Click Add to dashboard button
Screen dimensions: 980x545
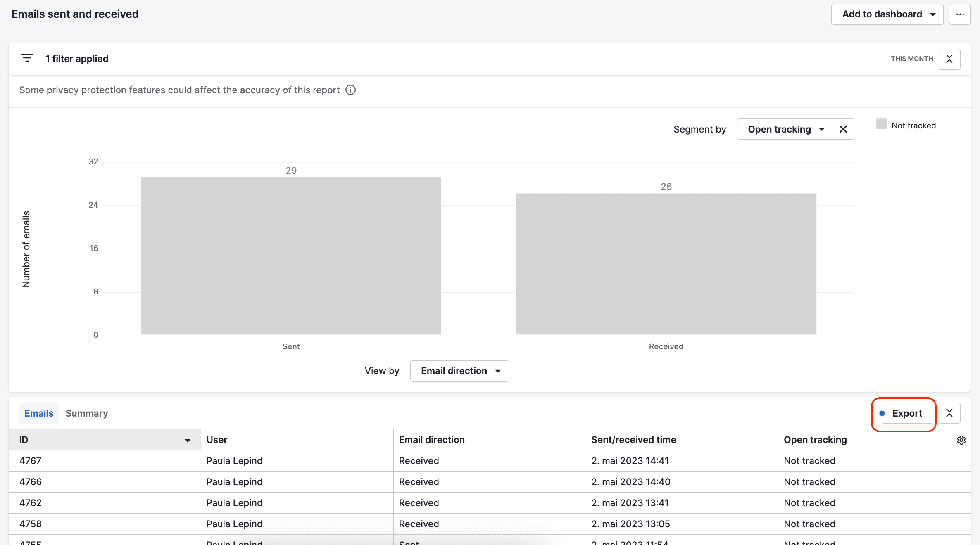[x=887, y=14]
